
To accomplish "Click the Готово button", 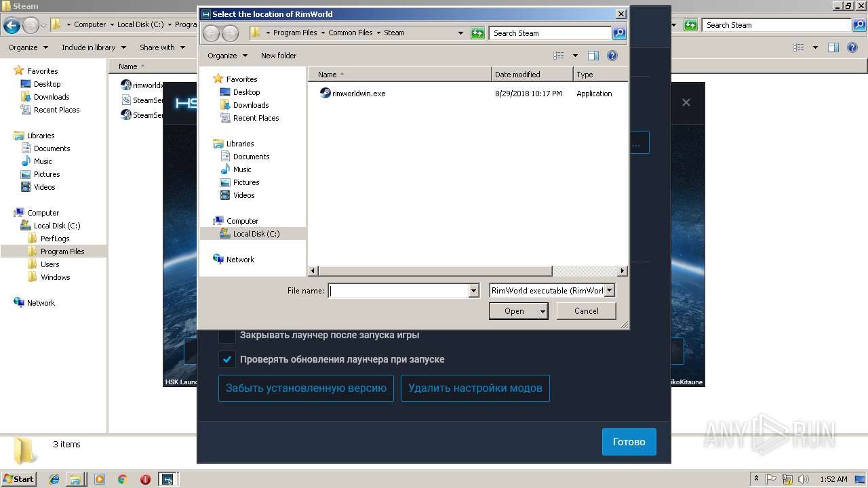I will [629, 442].
